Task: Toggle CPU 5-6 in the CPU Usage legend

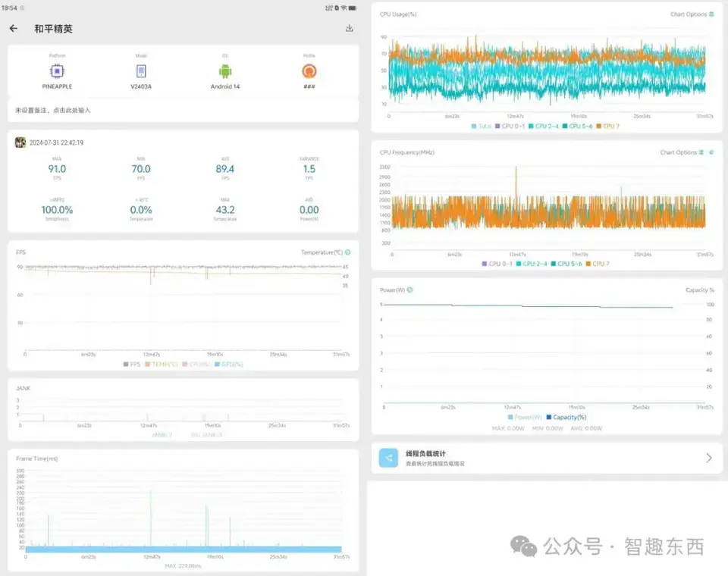Action: point(578,127)
